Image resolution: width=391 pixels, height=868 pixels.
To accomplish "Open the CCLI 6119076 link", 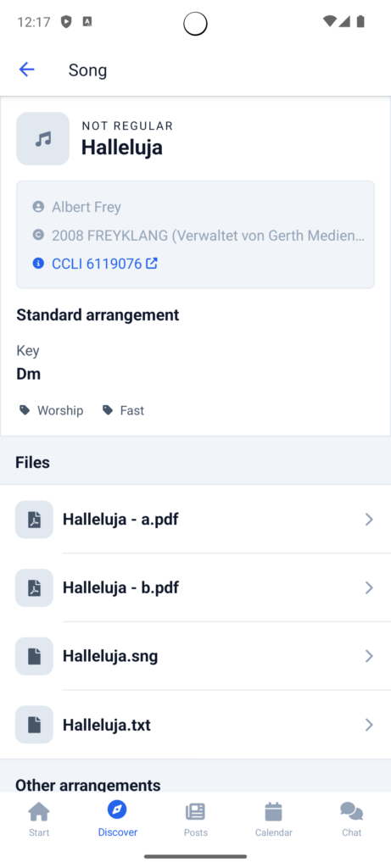I will click(x=97, y=264).
